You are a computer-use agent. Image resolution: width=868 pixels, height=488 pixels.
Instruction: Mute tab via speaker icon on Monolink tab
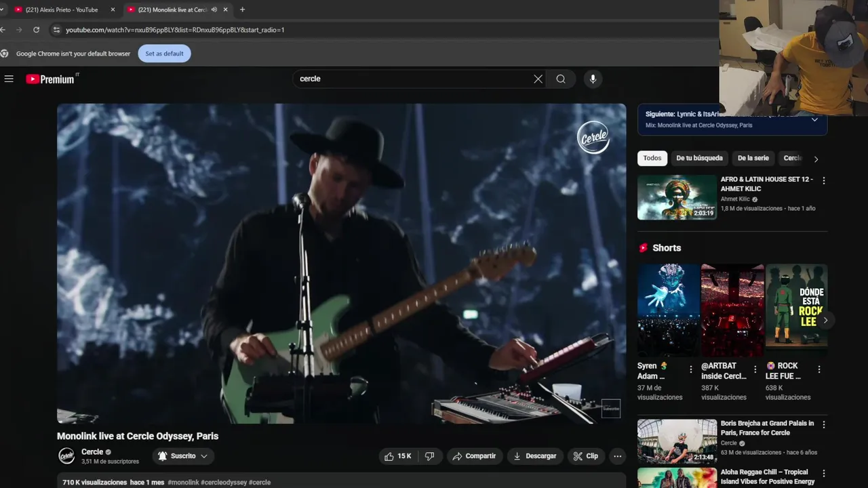click(214, 9)
